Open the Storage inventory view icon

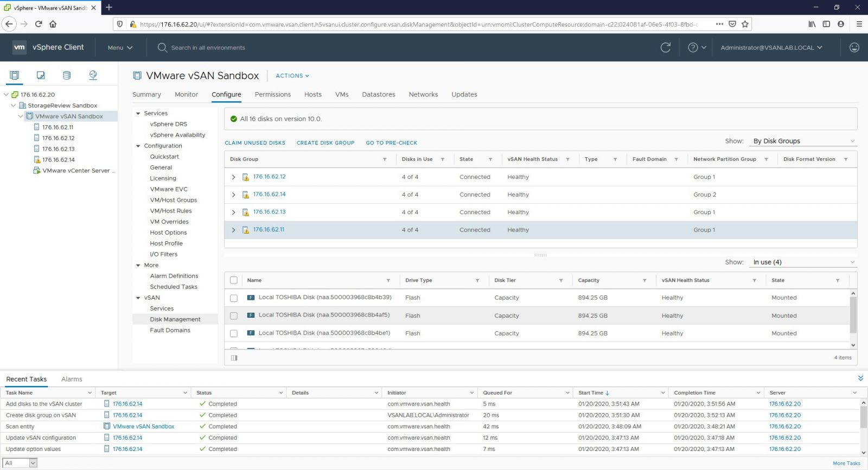67,75
